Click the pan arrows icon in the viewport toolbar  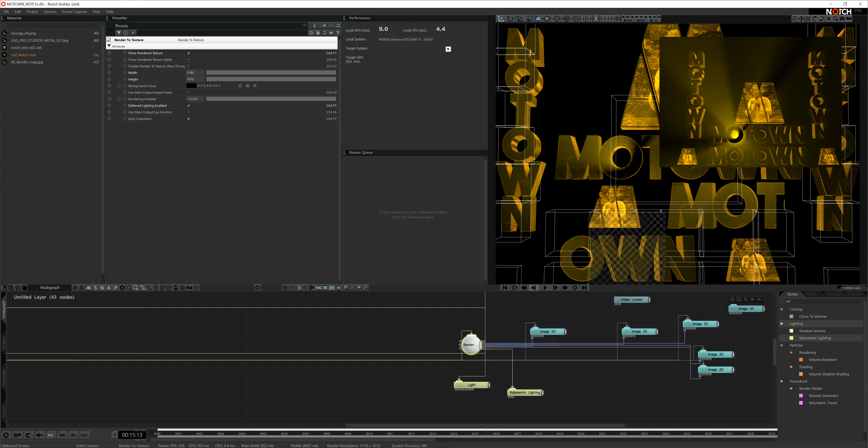[x=802, y=19]
